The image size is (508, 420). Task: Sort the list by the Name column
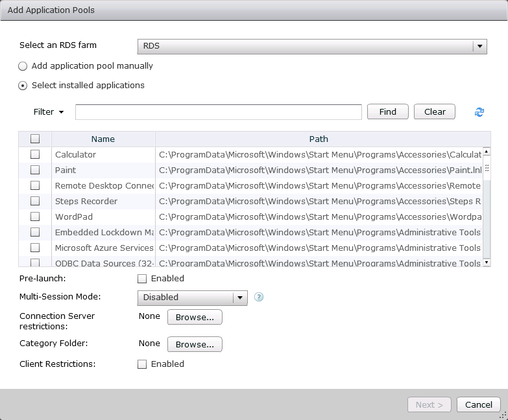(x=103, y=139)
